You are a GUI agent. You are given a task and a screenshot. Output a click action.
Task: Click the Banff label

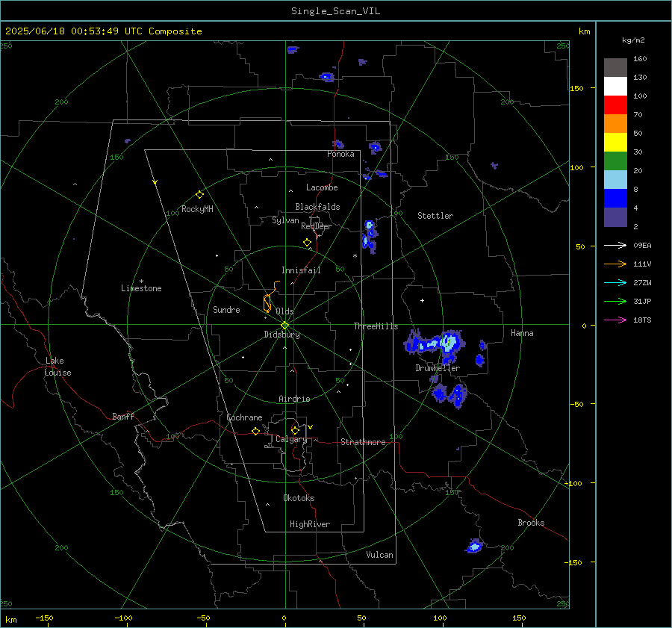(x=123, y=416)
